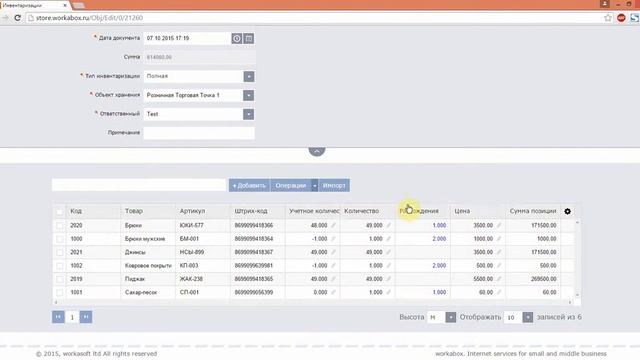The image size is (640, 360).
Task: Expand the Операции button arrow menu
Action: point(314,185)
